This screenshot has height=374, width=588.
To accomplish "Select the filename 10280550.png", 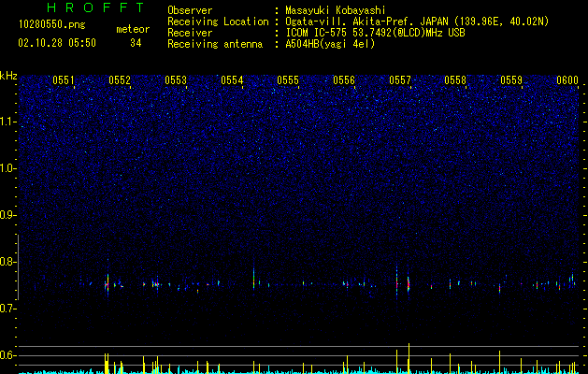I will 52,25.
